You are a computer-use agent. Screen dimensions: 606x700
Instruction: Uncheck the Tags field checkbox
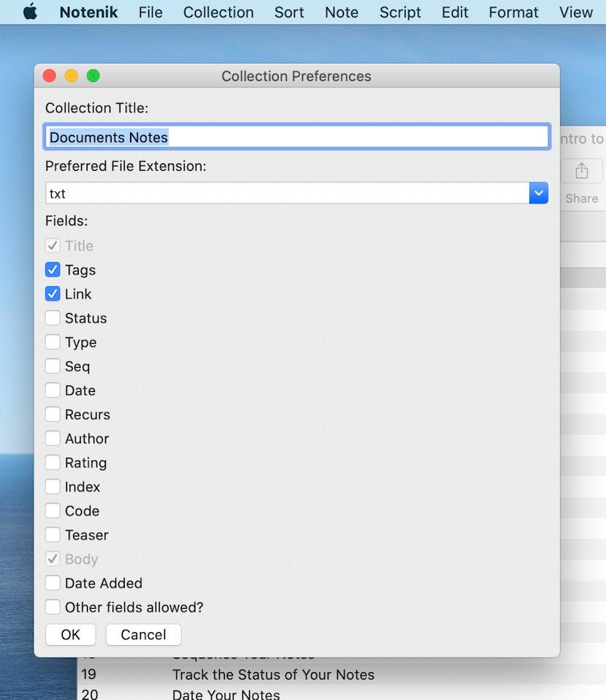point(53,269)
